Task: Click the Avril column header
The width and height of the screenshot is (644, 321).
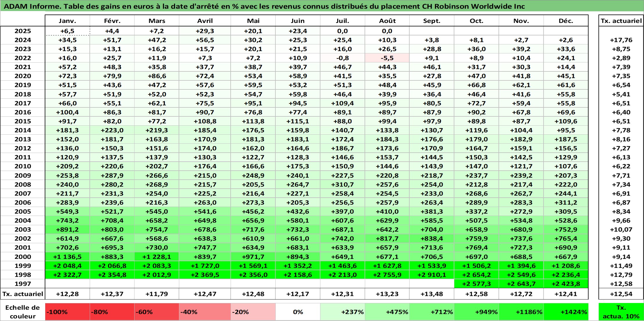Action: click(205, 21)
